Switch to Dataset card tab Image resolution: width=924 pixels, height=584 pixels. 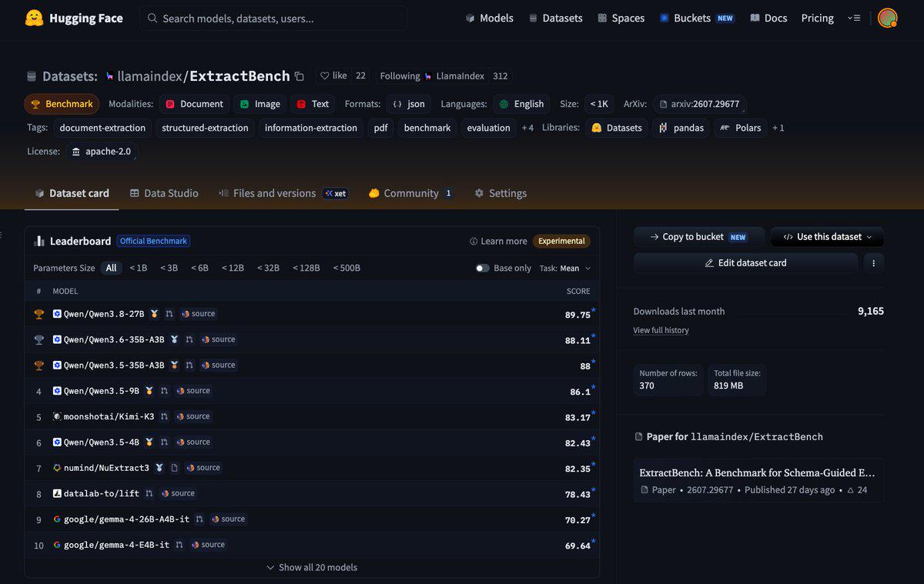(72, 193)
